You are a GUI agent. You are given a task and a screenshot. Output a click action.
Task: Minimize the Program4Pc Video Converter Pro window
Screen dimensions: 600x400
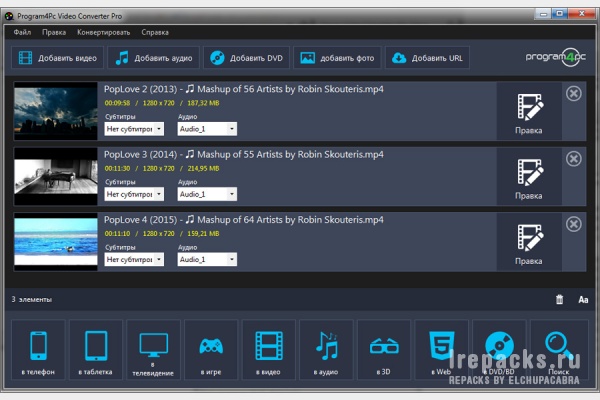pyautogui.click(x=543, y=14)
